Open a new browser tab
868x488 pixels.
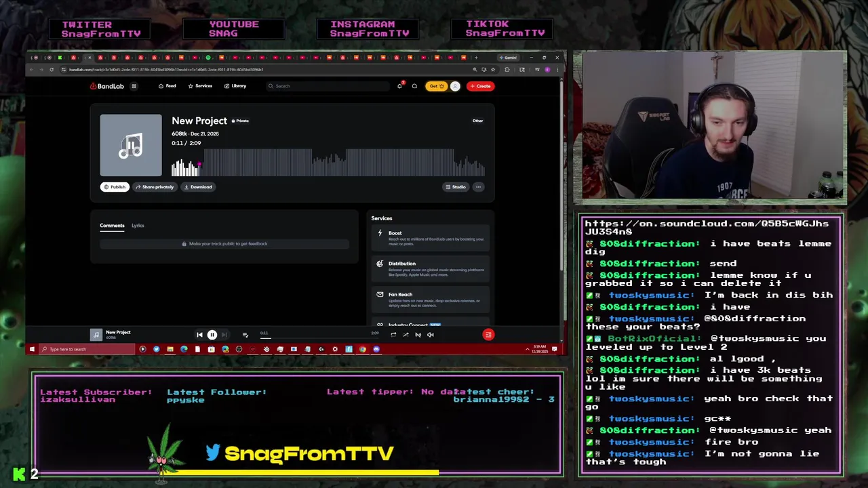point(475,58)
